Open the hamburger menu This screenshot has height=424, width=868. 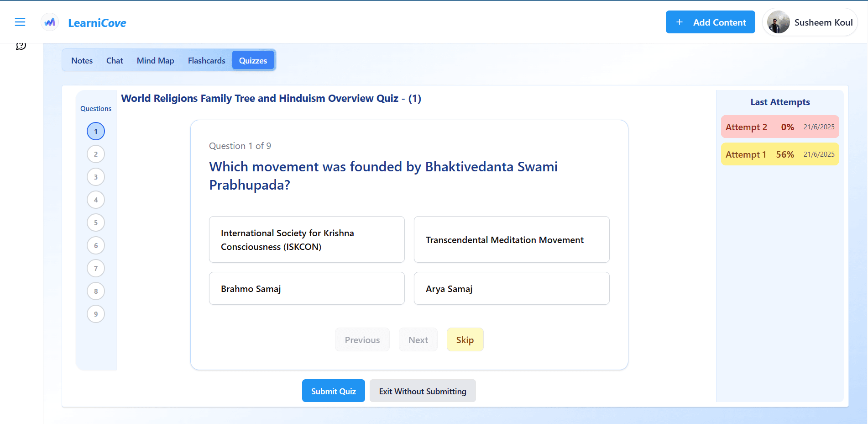click(x=20, y=22)
